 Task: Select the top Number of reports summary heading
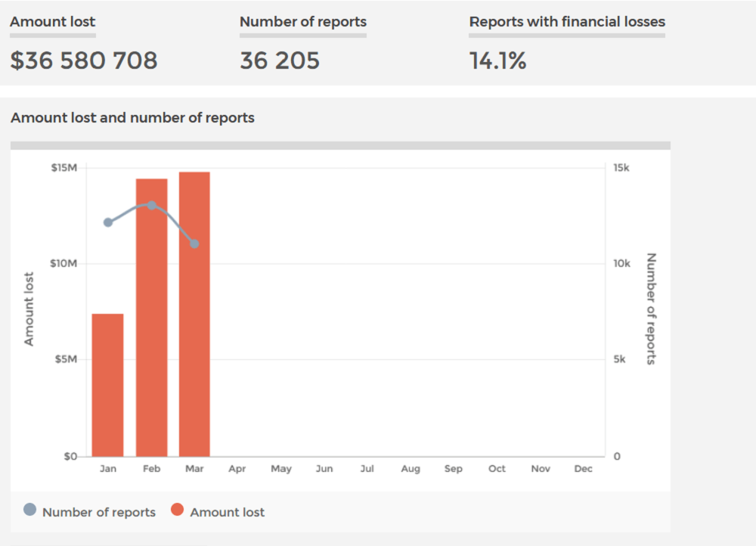pos(303,22)
